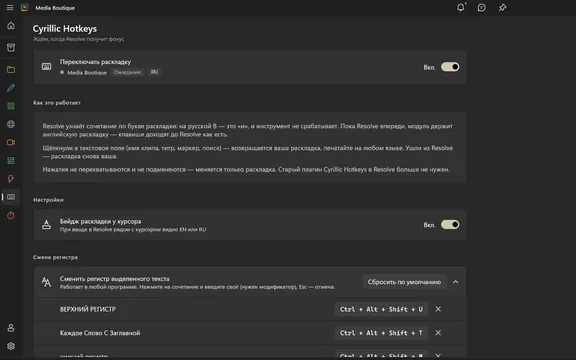Viewport: 576px width, 360px height.
Task: Click the Media Boutique title bar text
Action: (55, 8)
